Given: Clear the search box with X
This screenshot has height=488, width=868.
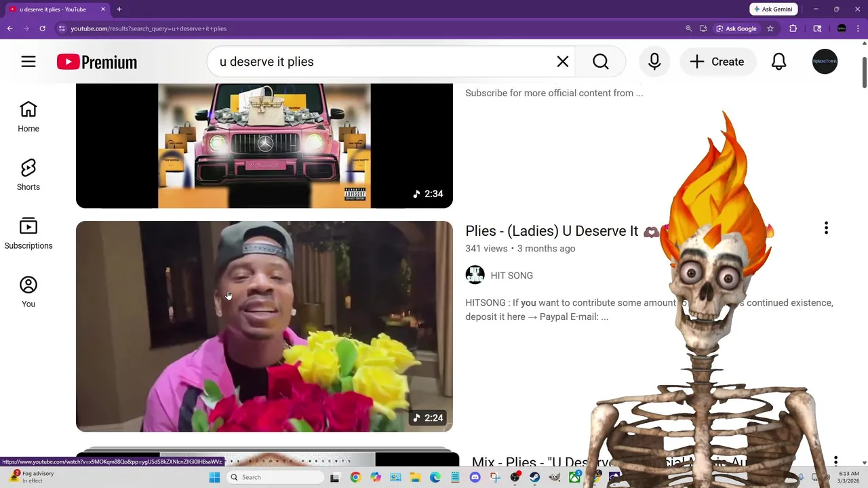Looking at the screenshot, I should 563,62.
